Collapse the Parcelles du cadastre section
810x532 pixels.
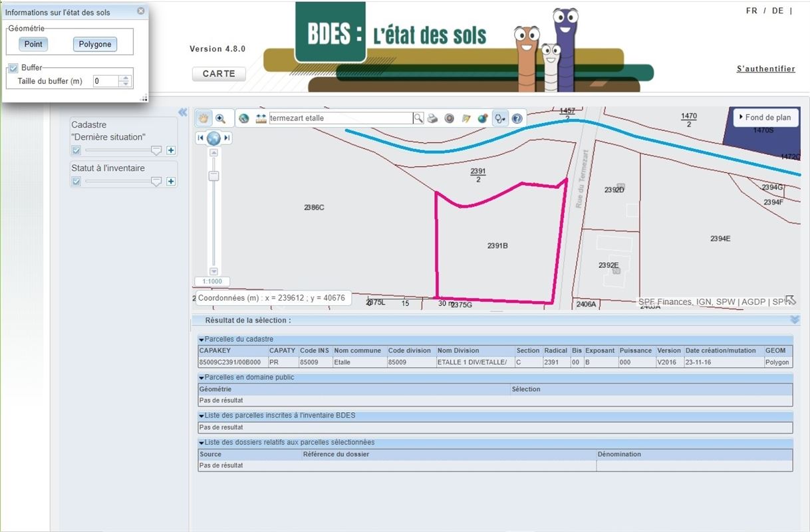[x=202, y=339]
